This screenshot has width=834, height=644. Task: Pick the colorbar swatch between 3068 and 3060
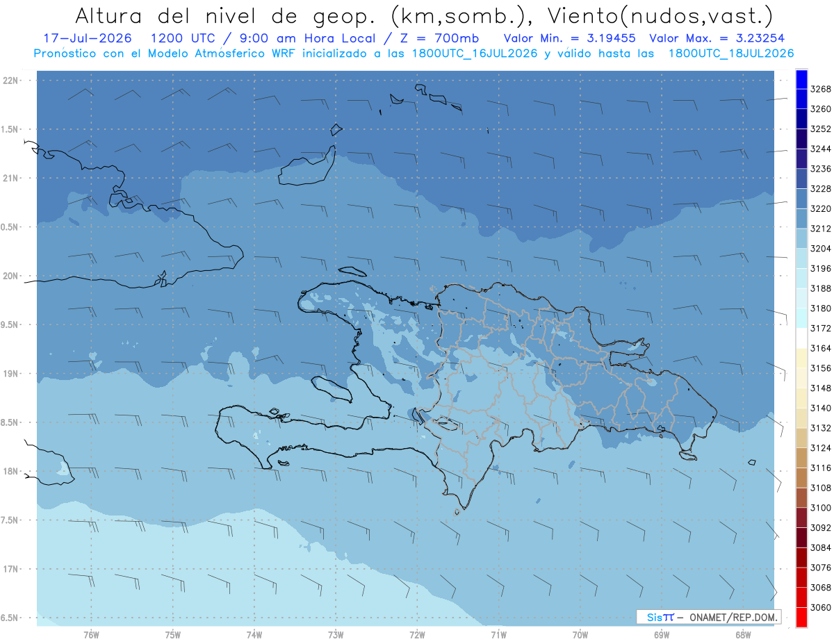pos(801,597)
